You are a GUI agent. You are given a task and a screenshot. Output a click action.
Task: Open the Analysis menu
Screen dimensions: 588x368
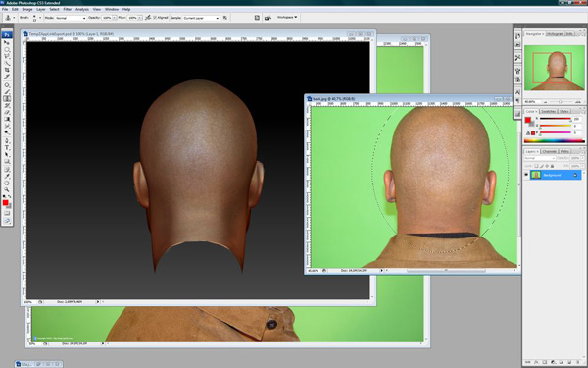[x=82, y=9]
